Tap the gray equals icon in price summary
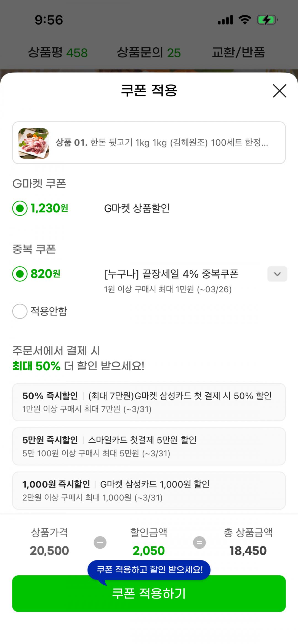 point(199,542)
